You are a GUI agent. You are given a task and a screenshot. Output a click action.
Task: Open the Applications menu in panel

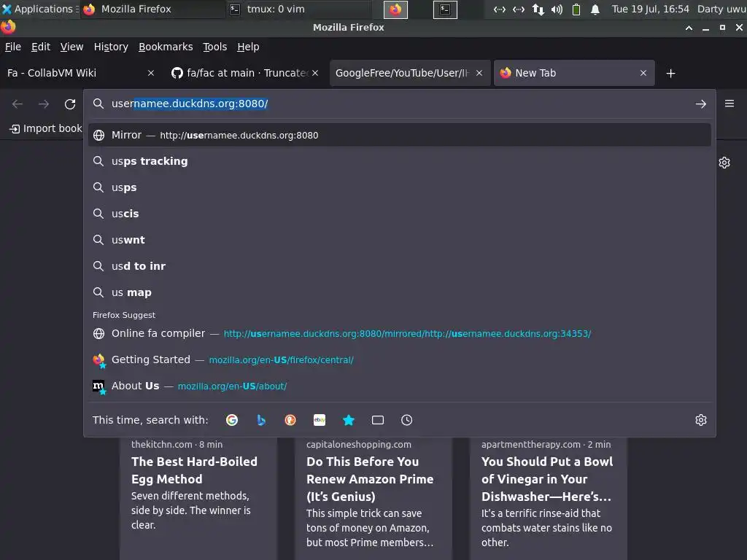pyautogui.click(x=39, y=9)
